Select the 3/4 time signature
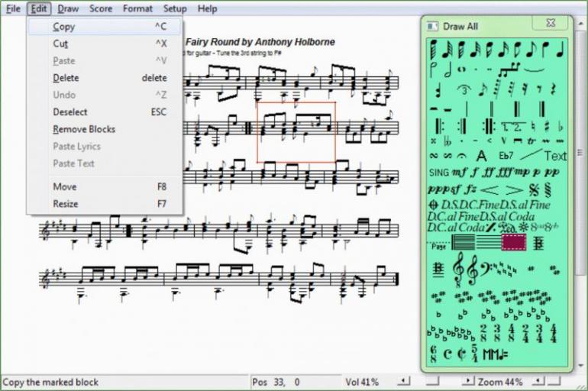This screenshot has height=391, width=588. click(539, 333)
